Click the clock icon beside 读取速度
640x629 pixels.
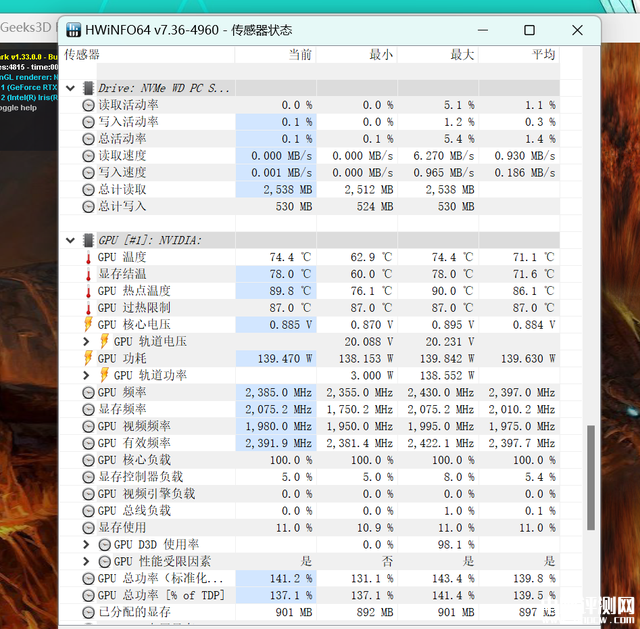point(88,156)
